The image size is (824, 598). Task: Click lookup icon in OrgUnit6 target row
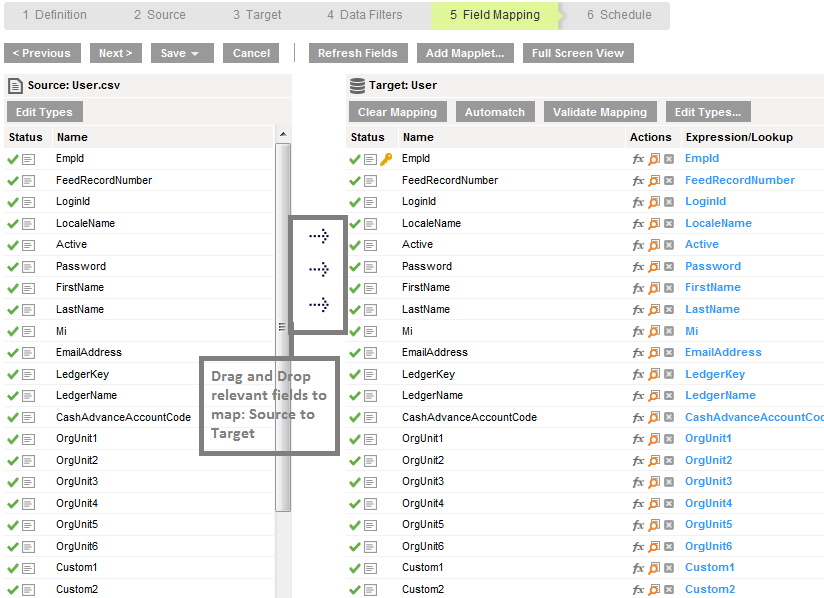pyautogui.click(x=654, y=547)
